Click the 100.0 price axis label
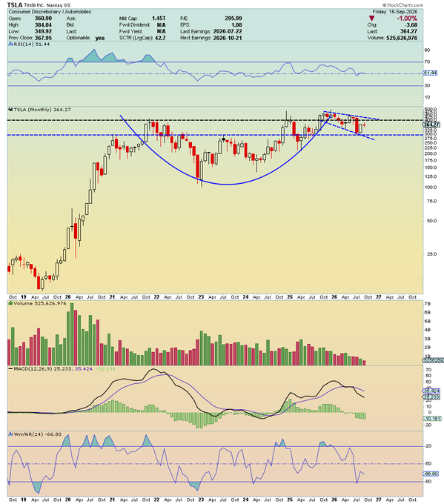The image size is (444, 504). click(431, 187)
